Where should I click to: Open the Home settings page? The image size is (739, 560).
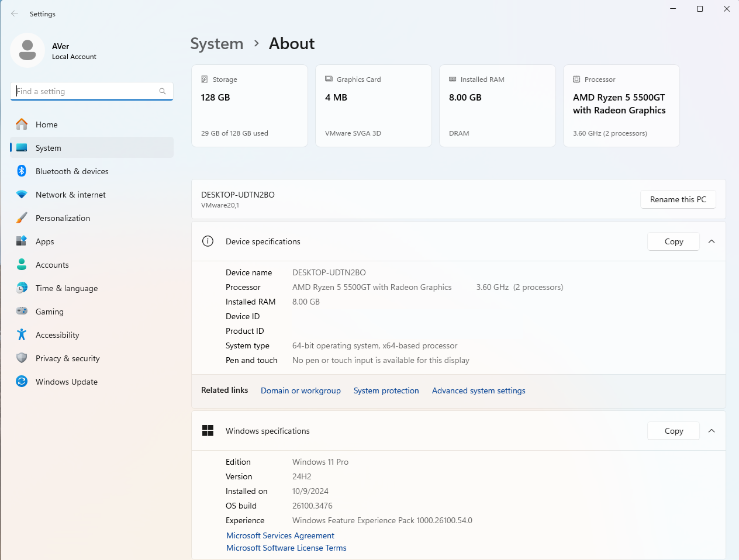click(x=92, y=125)
